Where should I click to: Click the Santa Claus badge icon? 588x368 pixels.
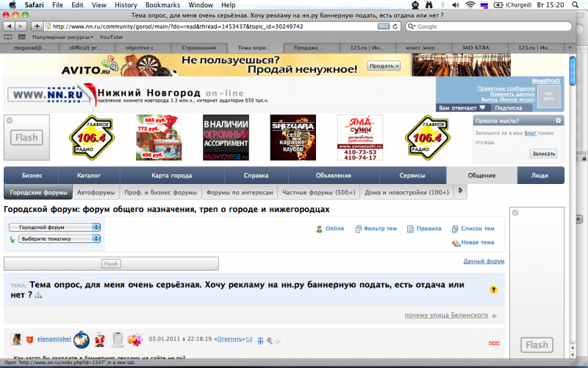click(x=100, y=339)
